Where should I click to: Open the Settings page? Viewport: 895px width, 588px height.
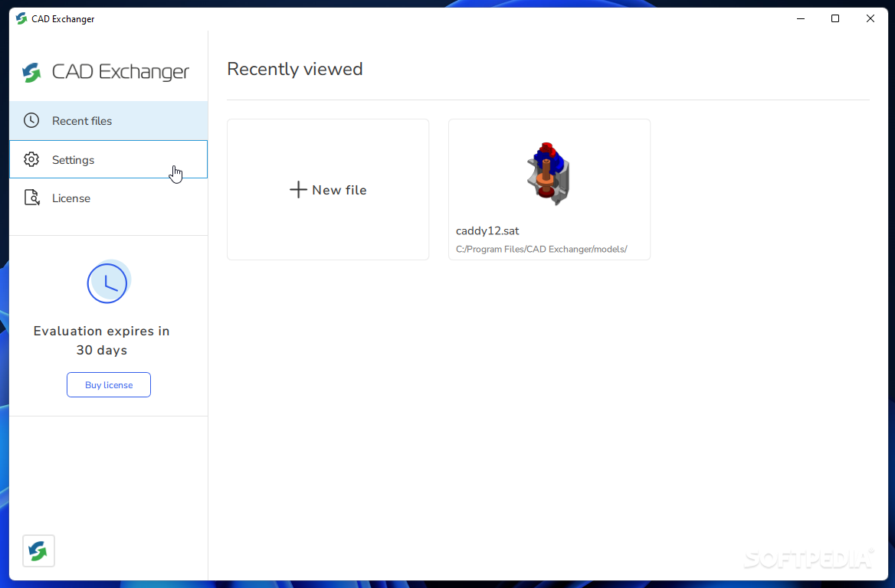point(109,159)
